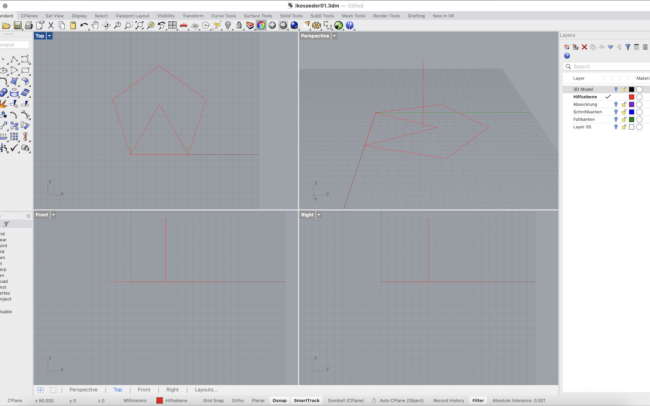Open the Layers panel help icon

coord(567,56)
